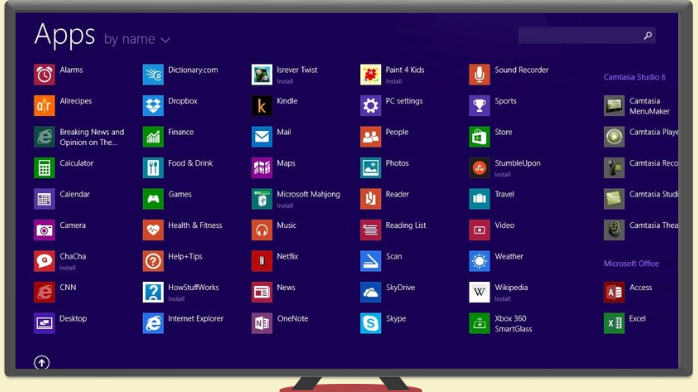The image size is (698, 392).
Task: Open Help+Tips question mark icon
Action: click(x=153, y=261)
